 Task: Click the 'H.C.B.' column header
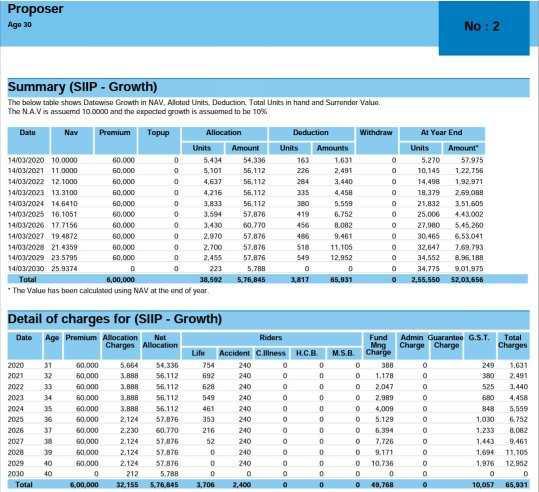[307, 353]
